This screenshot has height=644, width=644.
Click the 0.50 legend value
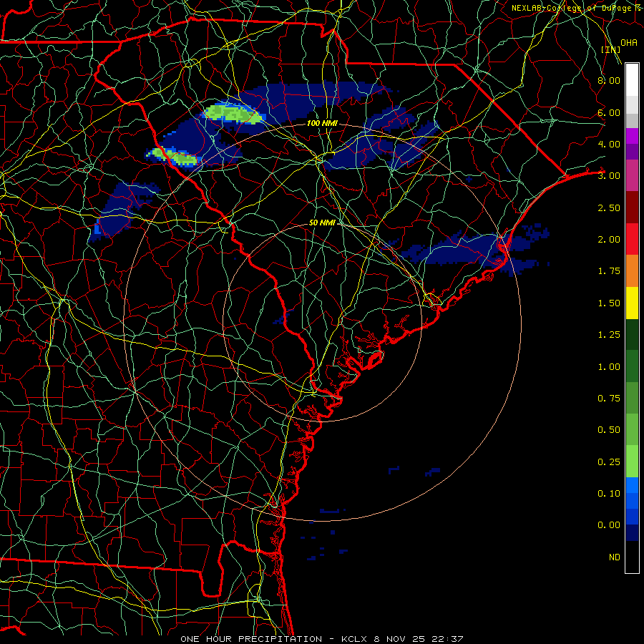[609, 430]
